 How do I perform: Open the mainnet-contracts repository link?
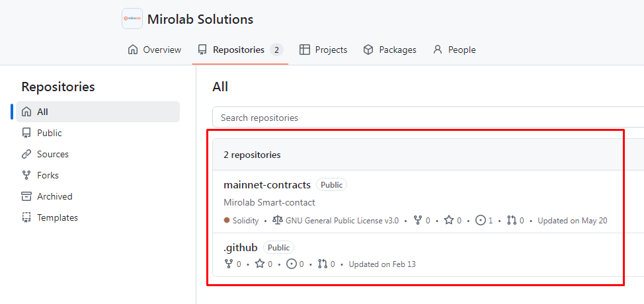(267, 184)
